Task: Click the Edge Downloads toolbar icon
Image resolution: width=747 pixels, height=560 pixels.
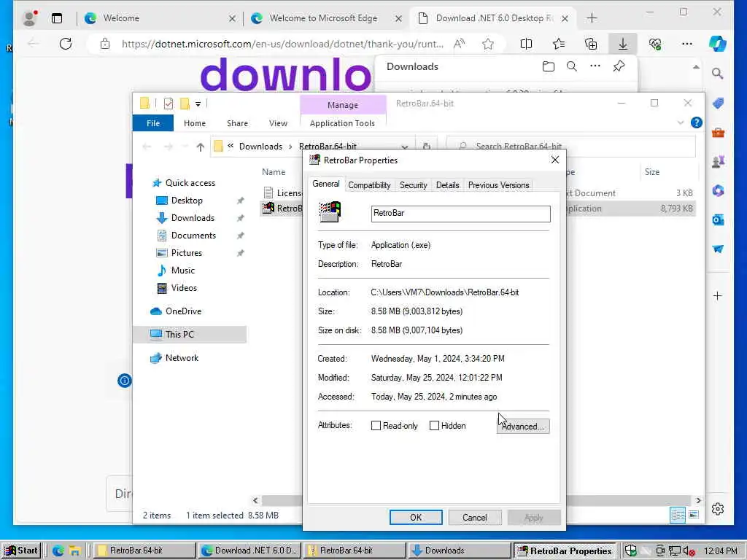Action: click(623, 44)
